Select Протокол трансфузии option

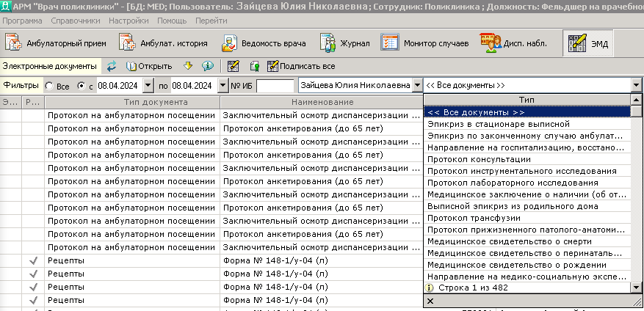527,218
